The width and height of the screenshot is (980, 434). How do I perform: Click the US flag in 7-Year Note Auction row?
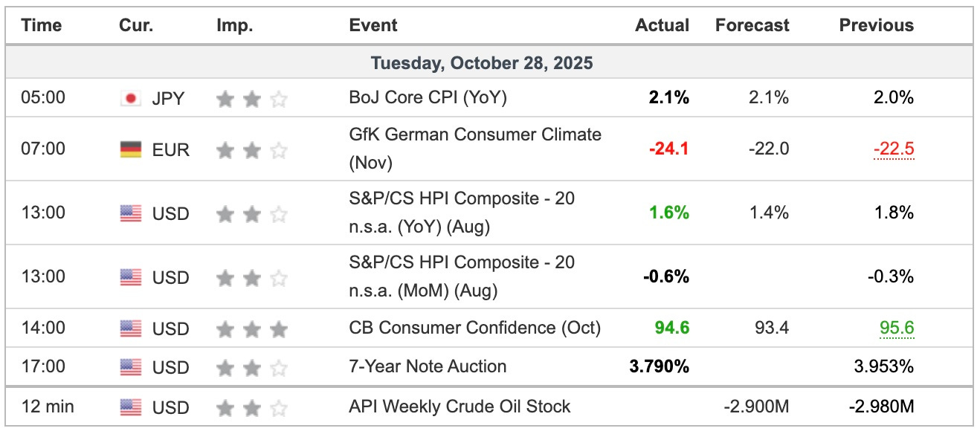131,367
